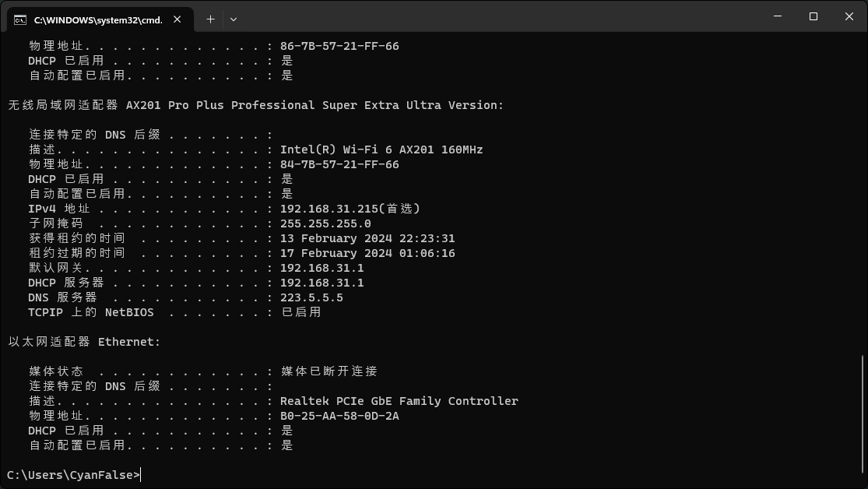This screenshot has height=489, width=868.
Task: Click the cmd icon in the tab
Action: [20, 20]
